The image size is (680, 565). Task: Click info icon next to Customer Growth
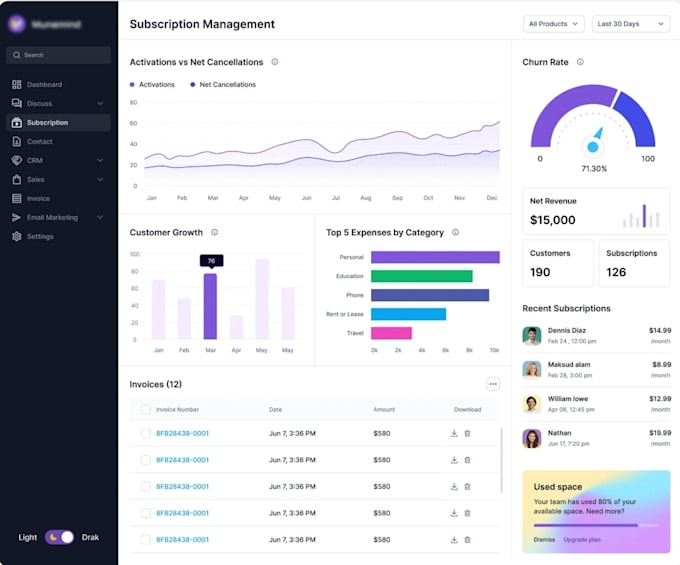[x=214, y=232]
